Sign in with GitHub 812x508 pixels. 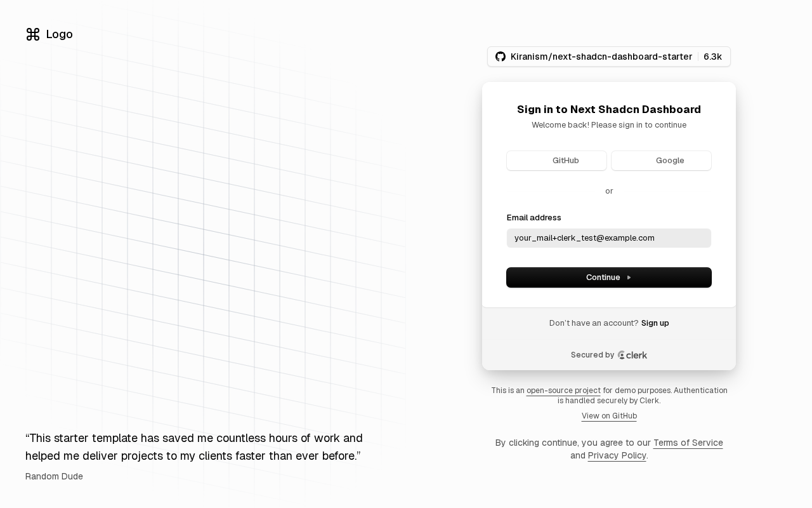pos(556,161)
